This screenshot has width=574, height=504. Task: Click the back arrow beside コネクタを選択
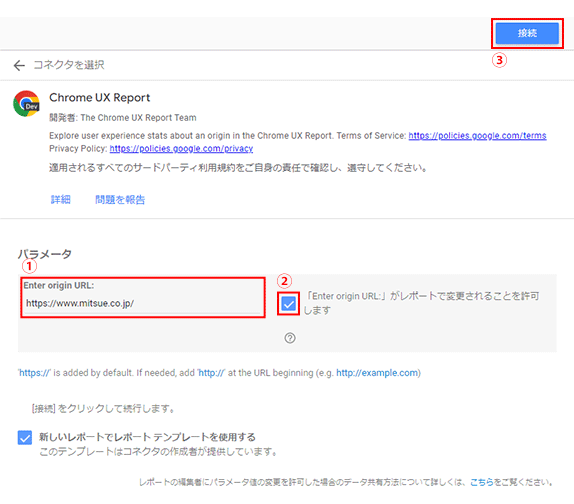[19, 66]
